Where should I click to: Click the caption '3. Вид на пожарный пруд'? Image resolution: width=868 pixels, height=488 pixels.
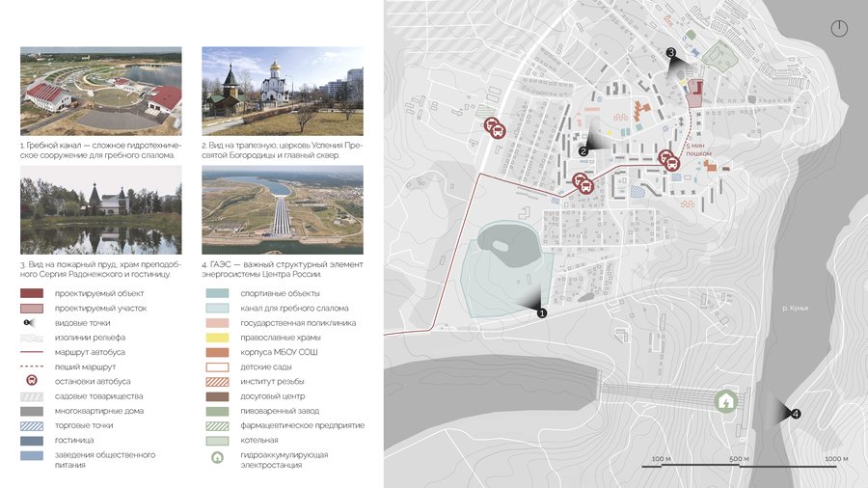pos(100,269)
